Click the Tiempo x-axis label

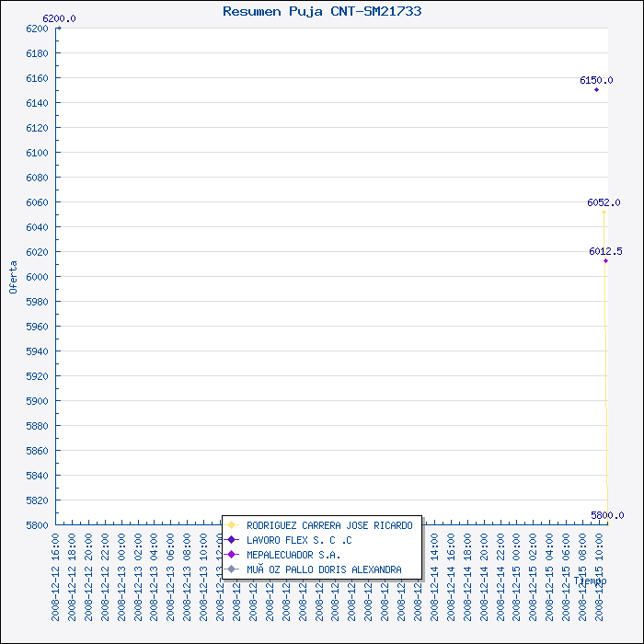point(590,581)
